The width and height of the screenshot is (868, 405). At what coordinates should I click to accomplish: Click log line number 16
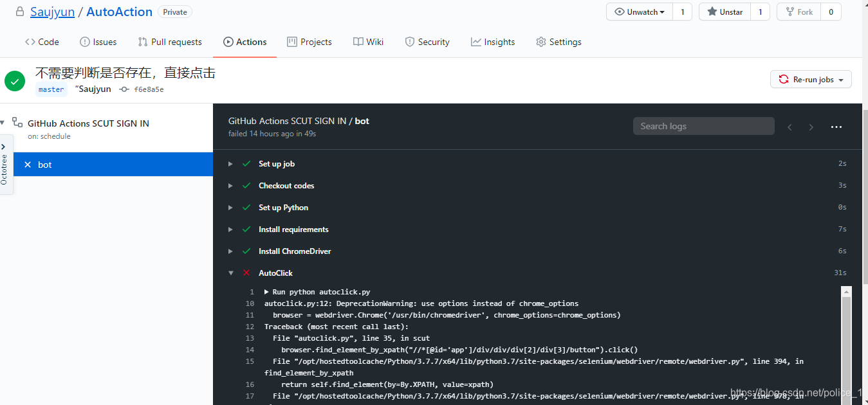click(x=250, y=384)
